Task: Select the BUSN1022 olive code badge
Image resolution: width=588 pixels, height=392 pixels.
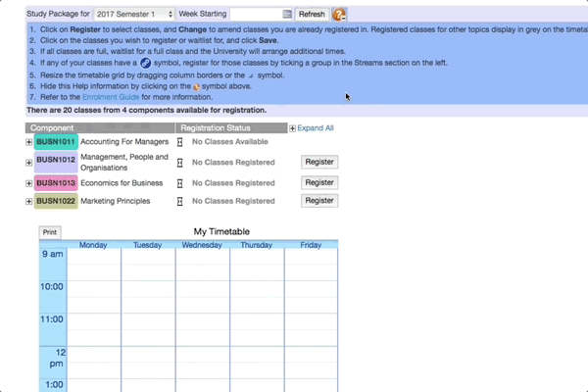Action: coord(56,201)
